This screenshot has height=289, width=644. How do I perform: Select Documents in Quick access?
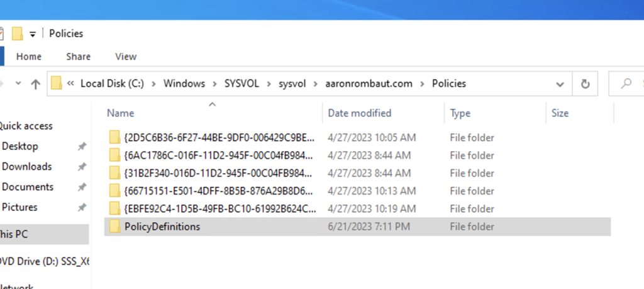coord(28,187)
